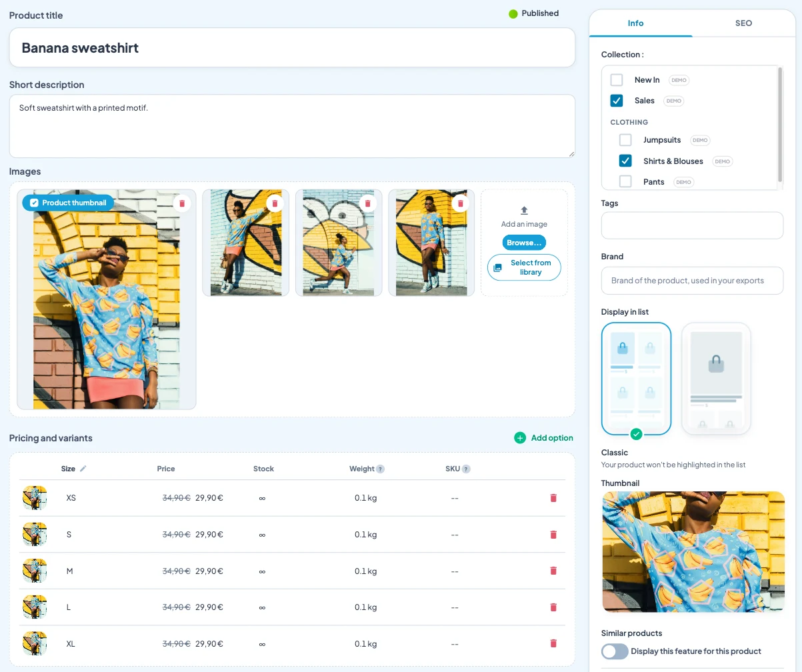This screenshot has width=802, height=672.
Task: Delete the main product thumbnail image
Action: pos(182,203)
